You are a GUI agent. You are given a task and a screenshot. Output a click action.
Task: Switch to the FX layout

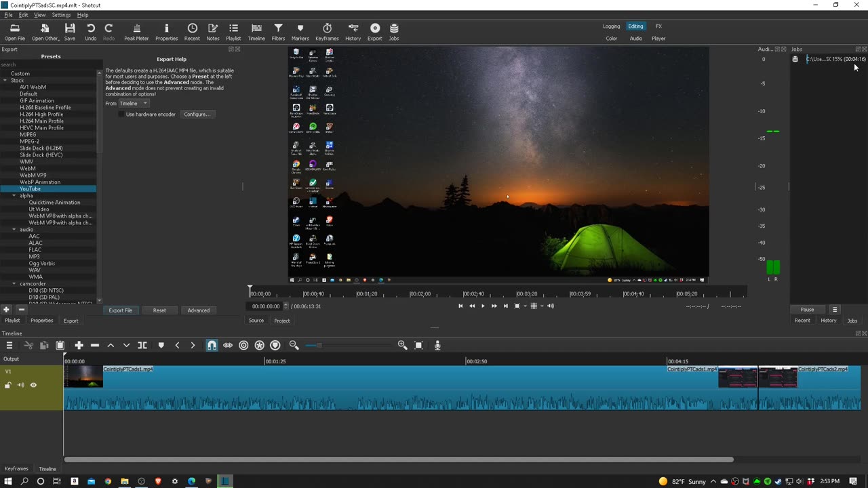[658, 26]
